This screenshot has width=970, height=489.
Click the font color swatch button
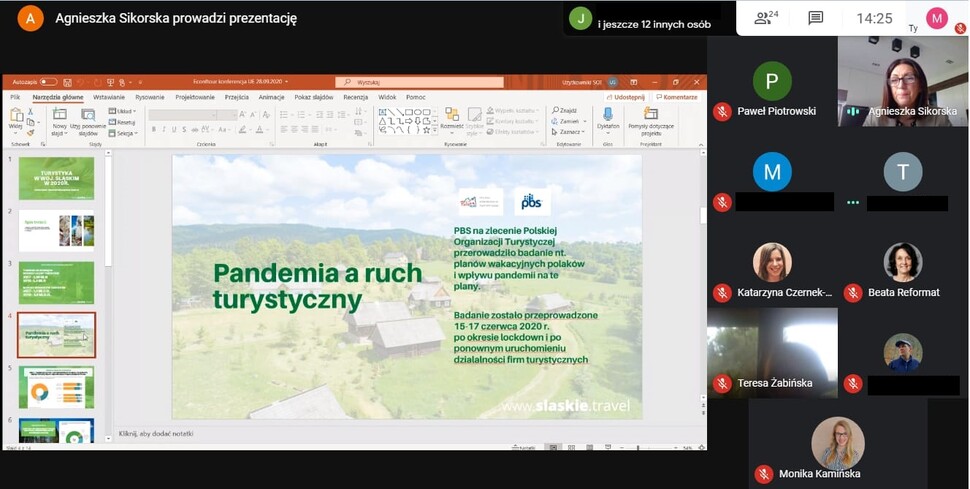click(259, 129)
